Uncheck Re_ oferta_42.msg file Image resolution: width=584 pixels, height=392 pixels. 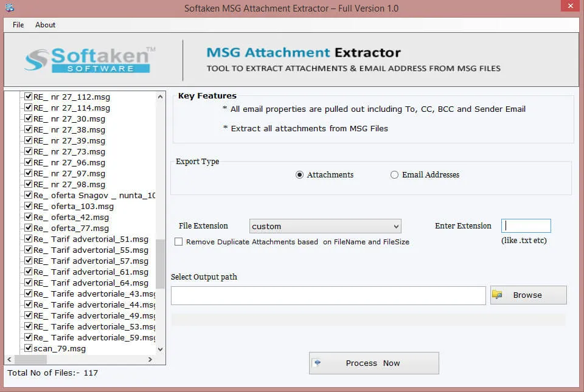(29, 217)
